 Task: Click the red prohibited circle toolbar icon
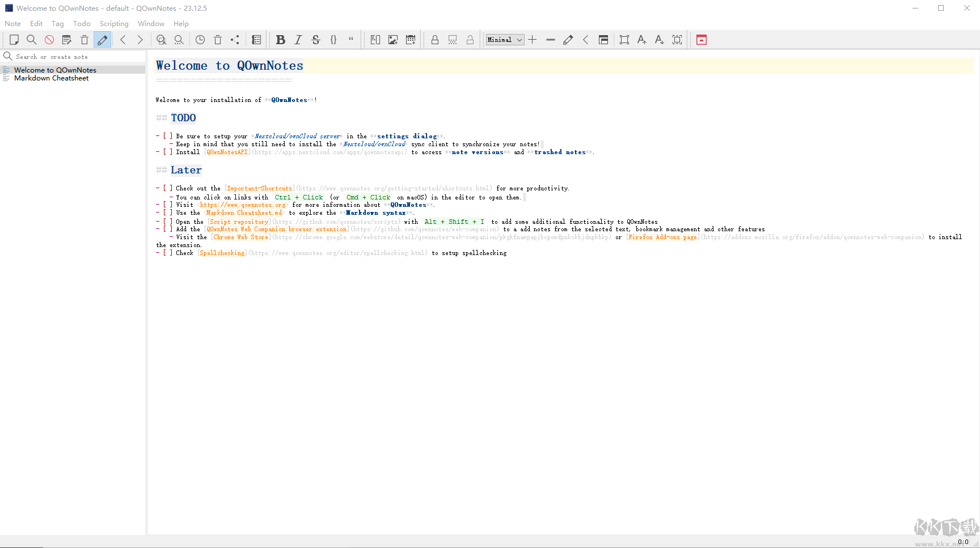(x=49, y=40)
